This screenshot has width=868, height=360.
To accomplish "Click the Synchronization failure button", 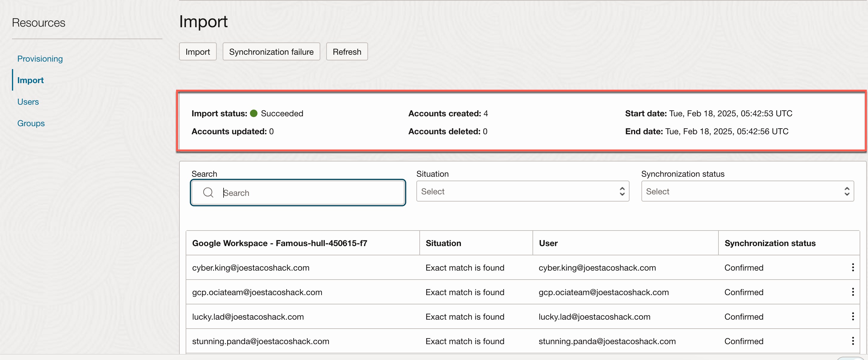I will coord(271,52).
